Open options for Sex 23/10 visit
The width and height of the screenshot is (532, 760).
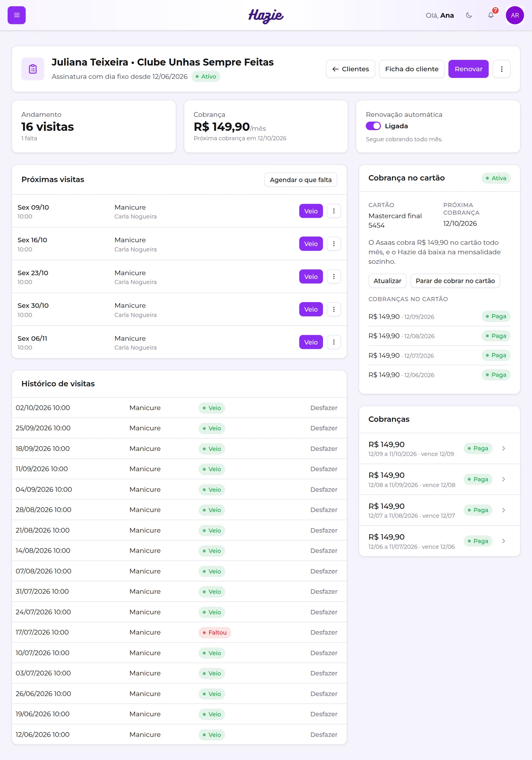point(334,276)
